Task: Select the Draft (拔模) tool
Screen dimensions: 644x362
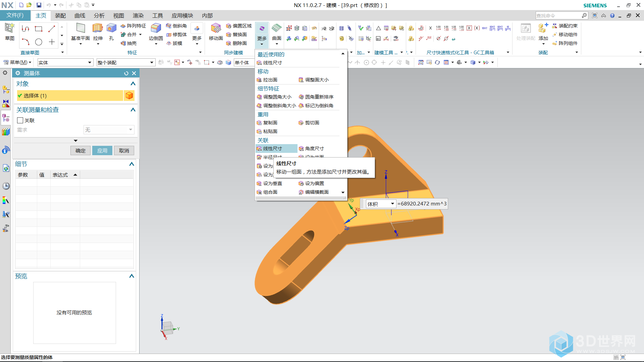Action: pyautogui.click(x=174, y=43)
